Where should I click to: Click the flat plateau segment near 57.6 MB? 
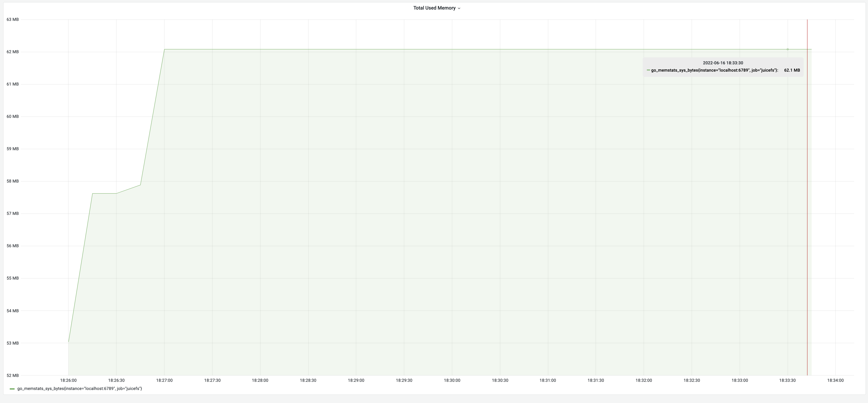click(105, 194)
